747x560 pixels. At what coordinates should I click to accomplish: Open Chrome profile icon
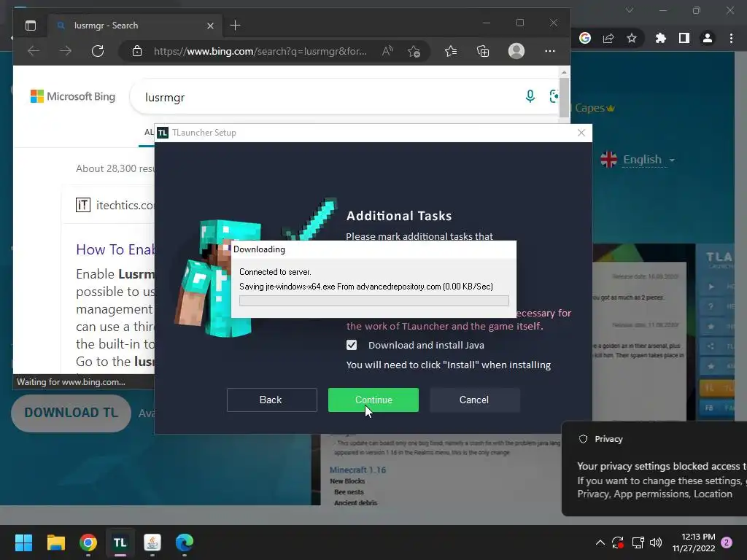point(708,38)
